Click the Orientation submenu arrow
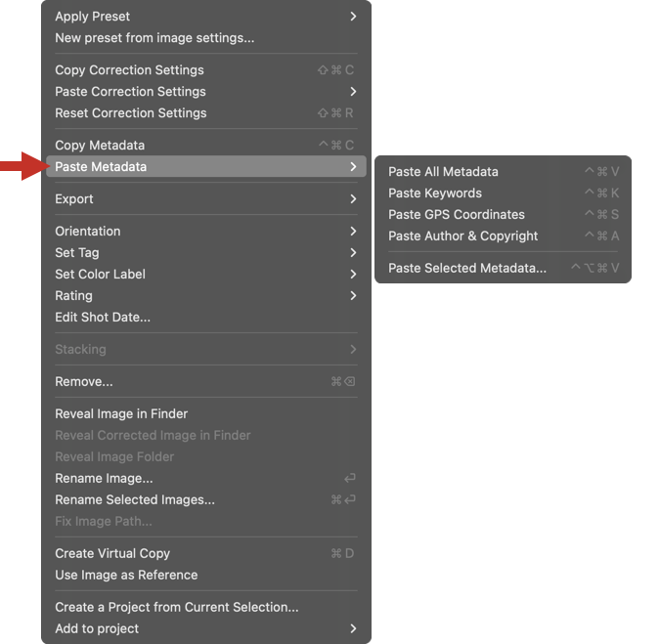 (x=353, y=232)
